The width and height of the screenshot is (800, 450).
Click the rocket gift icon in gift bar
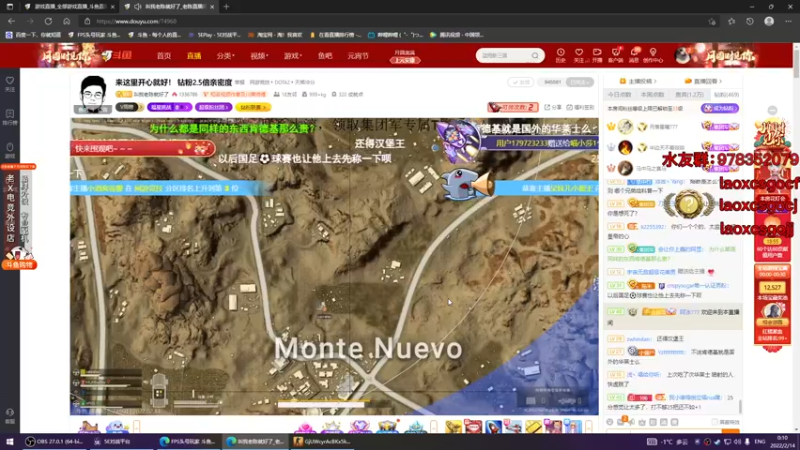pos(493,427)
